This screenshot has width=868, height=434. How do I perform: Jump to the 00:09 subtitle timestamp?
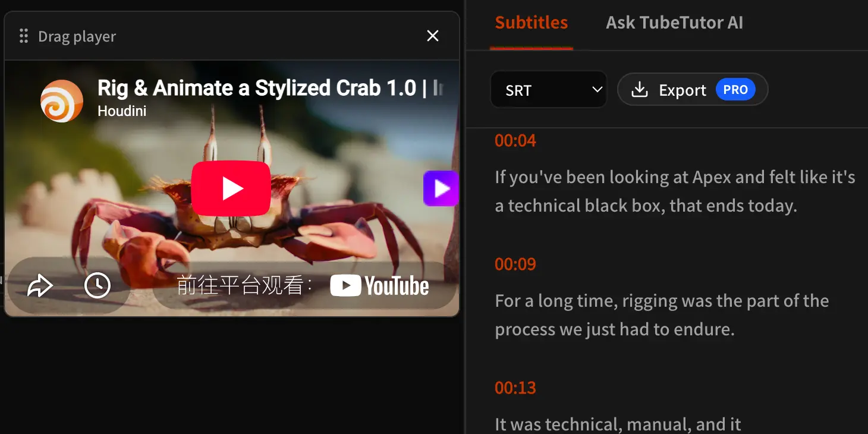coord(515,264)
